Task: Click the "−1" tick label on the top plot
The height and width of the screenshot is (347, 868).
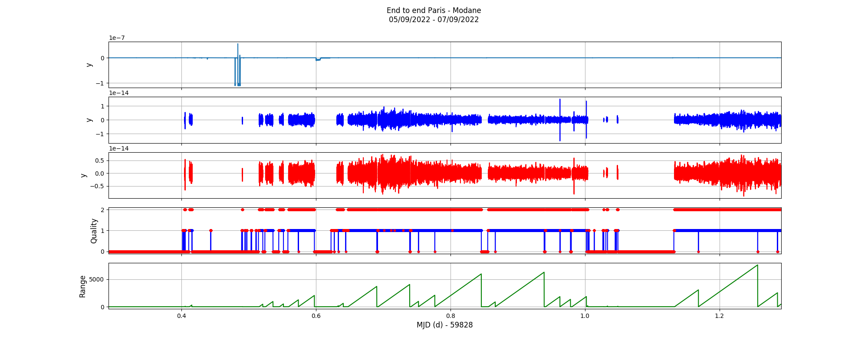Action: coord(101,83)
